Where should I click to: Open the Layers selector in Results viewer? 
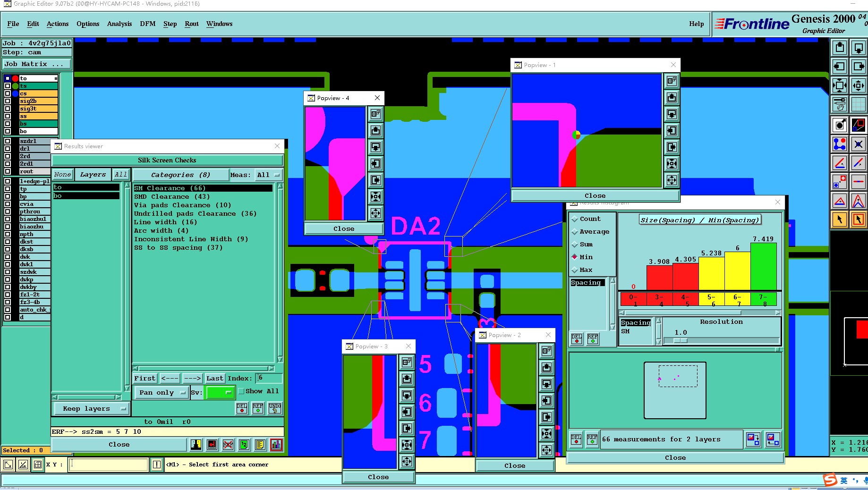93,175
